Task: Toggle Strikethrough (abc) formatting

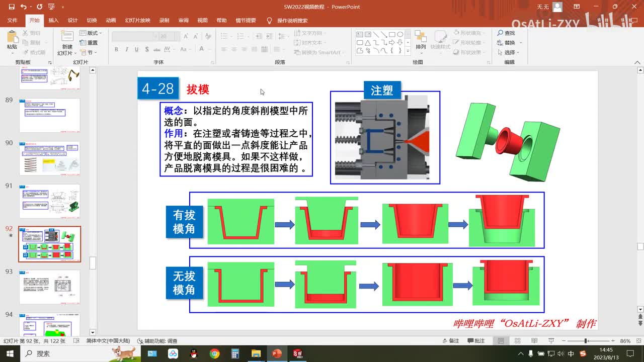Action: 157,49
